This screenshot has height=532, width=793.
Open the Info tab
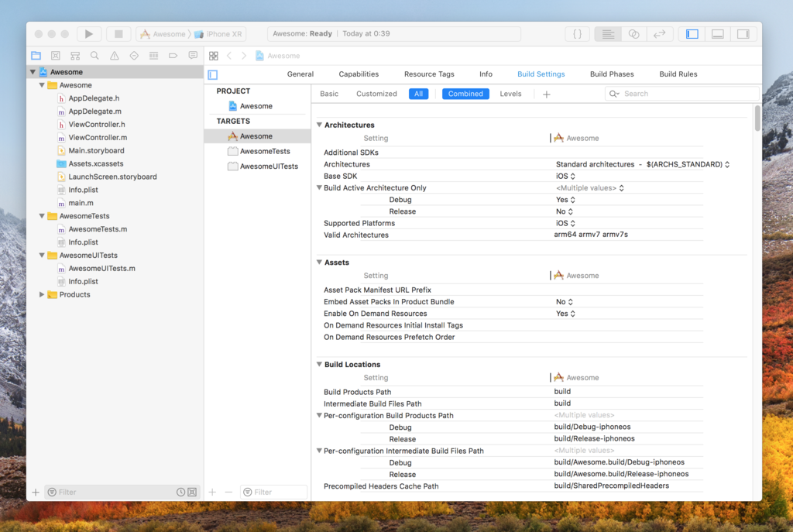[486, 74]
